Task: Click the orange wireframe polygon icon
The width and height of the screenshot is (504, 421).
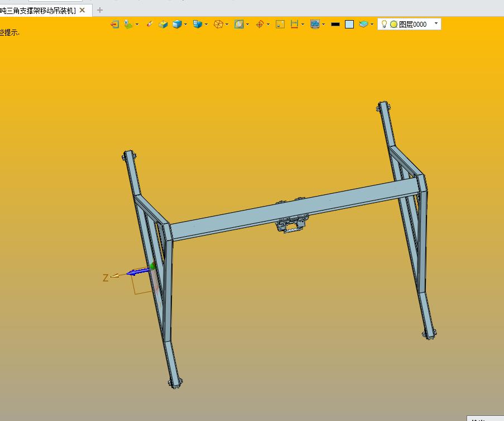Action: pyautogui.click(x=218, y=25)
